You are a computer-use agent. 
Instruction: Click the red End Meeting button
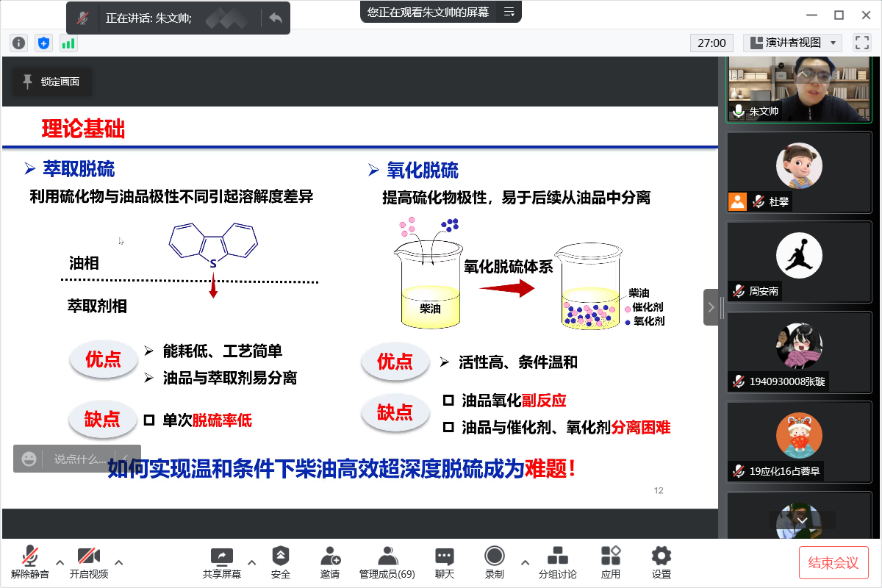tap(833, 563)
